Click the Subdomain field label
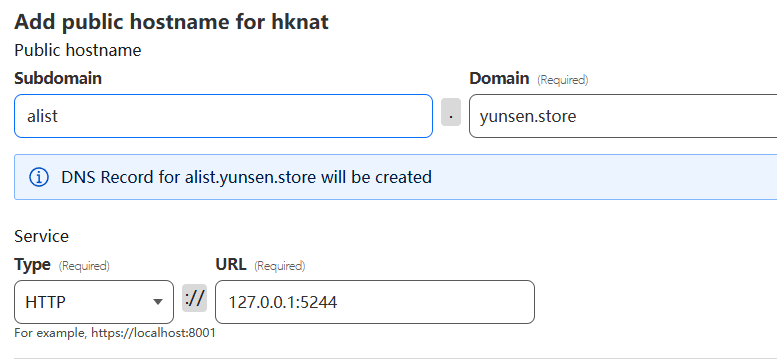777x361 pixels. 58,78
